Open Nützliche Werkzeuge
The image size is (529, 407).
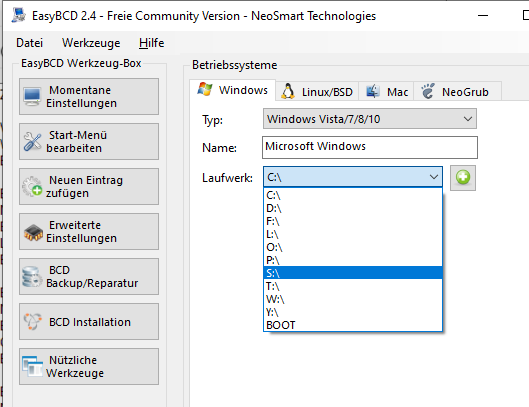pyautogui.click(x=89, y=367)
